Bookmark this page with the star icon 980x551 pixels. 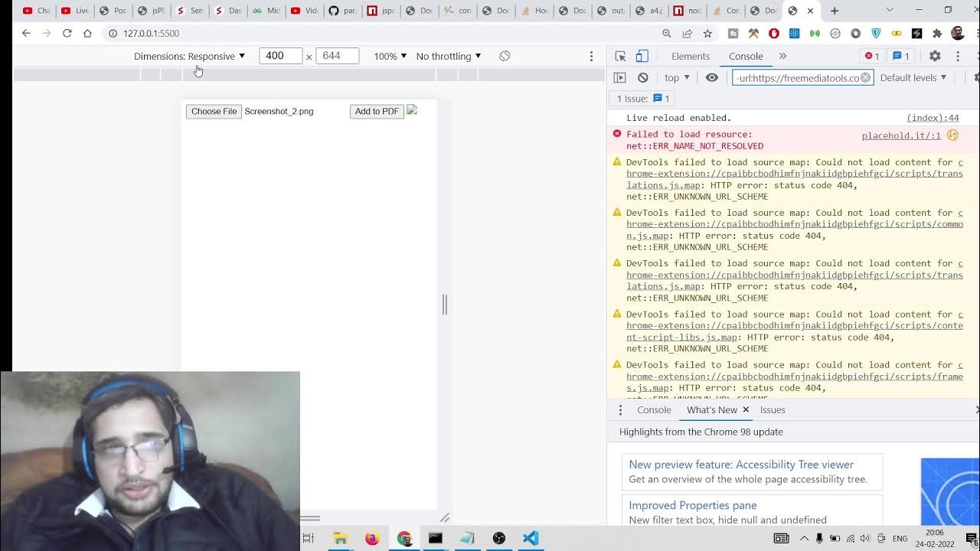coord(707,34)
